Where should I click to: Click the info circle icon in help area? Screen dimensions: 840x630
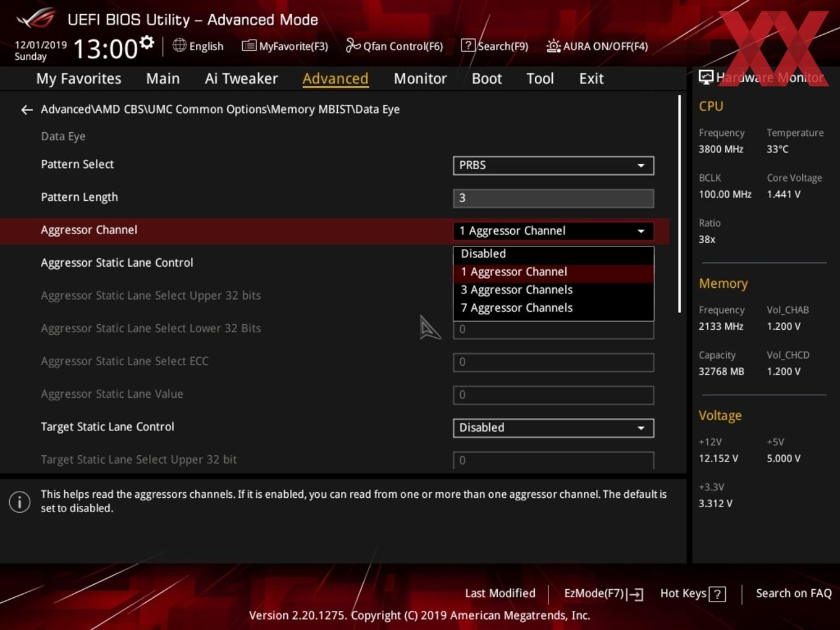click(x=20, y=502)
